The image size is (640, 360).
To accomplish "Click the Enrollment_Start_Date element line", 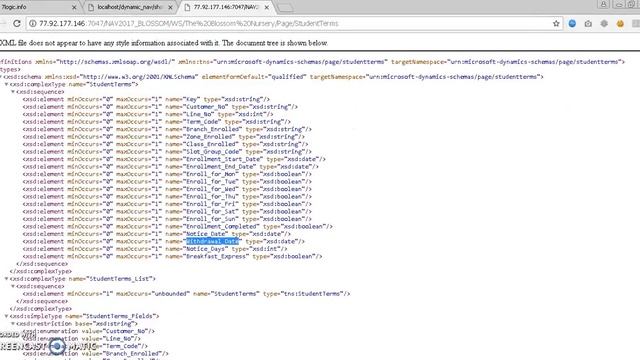I will [x=174, y=159].
